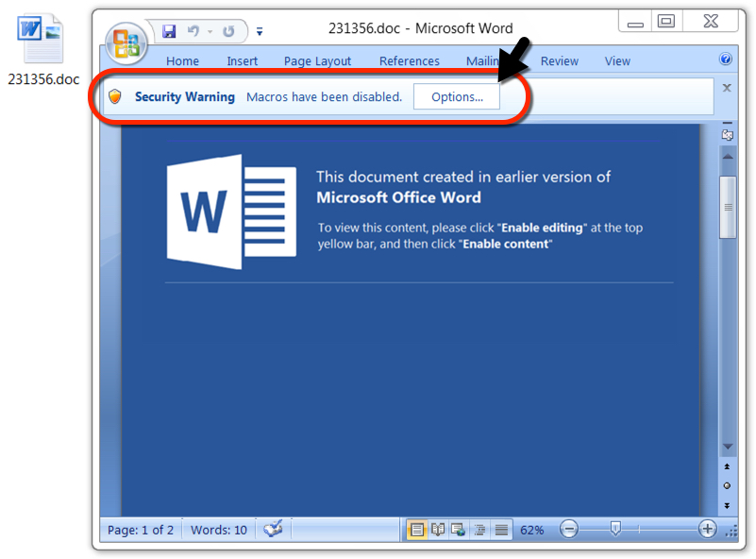Zoom out with the minus button
The width and height of the screenshot is (756, 559).
[x=569, y=530]
